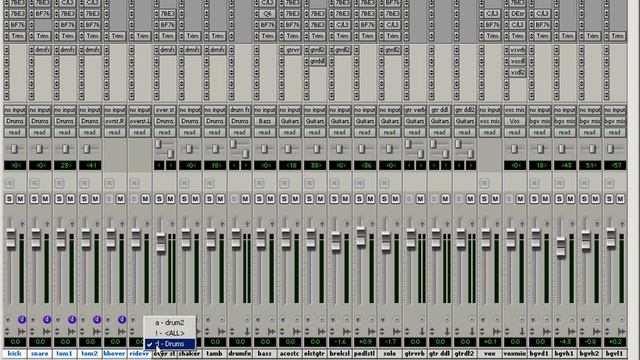Open the 'over st' input selector
The width and height of the screenshot is (640, 360).
tap(164, 110)
